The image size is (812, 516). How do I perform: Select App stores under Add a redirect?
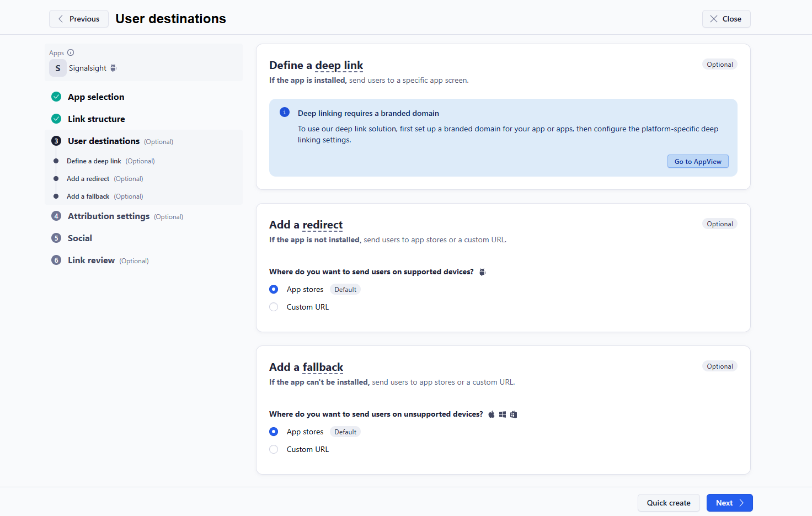[x=274, y=289]
